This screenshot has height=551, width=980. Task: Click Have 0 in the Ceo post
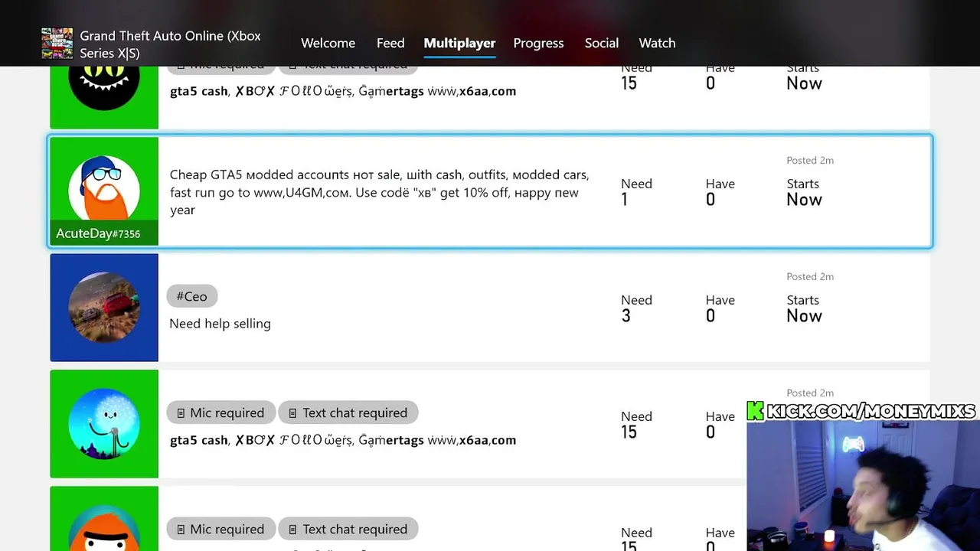point(720,308)
